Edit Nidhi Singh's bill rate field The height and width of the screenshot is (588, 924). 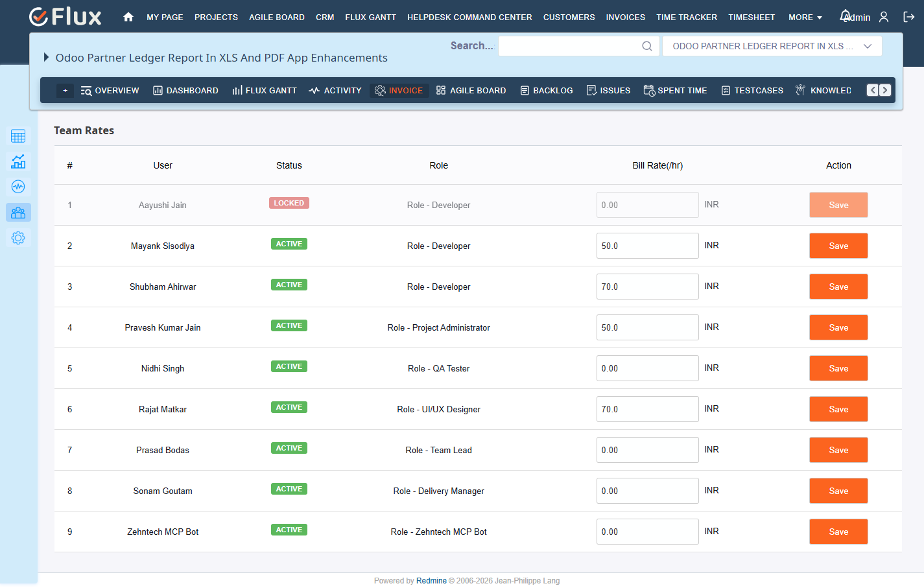point(647,368)
